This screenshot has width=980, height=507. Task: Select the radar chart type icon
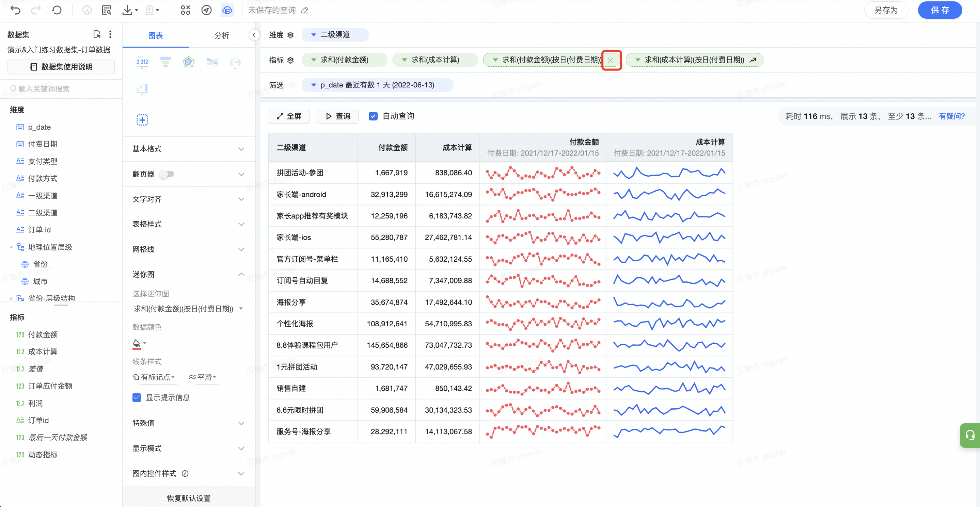coord(189,62)
